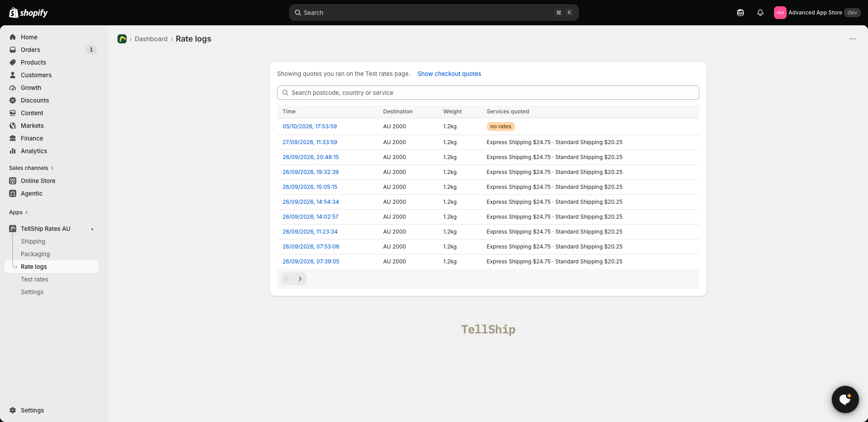Open log entry 27/09/2026, 11:33:59
Screen dimensions: 868x422
coord(310,142)
